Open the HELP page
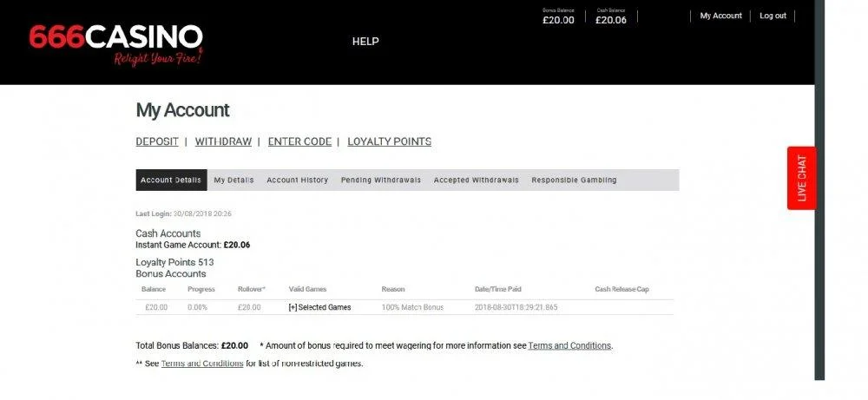 tap(365, 42)
